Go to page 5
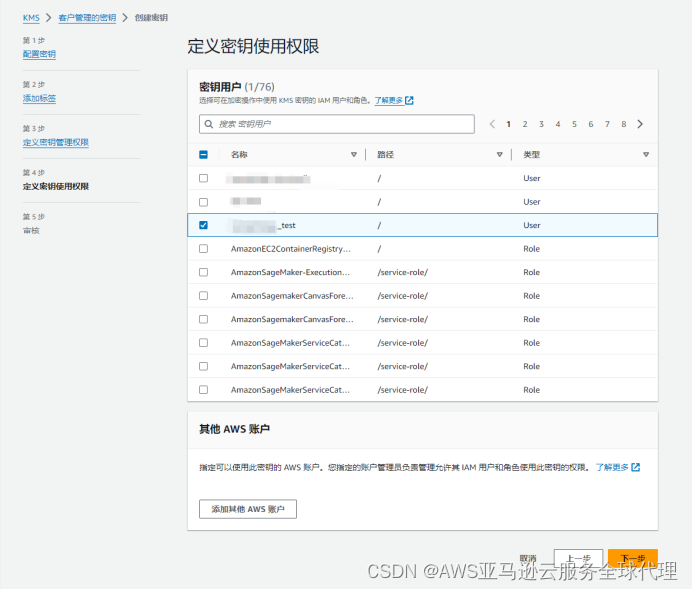Viewport: 693px width, 590px height. coord(574,124)
